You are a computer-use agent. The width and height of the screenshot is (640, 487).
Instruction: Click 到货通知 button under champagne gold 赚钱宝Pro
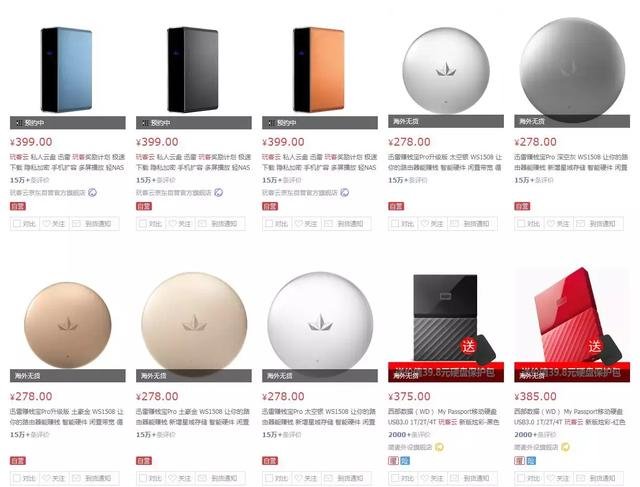point(220,478)
